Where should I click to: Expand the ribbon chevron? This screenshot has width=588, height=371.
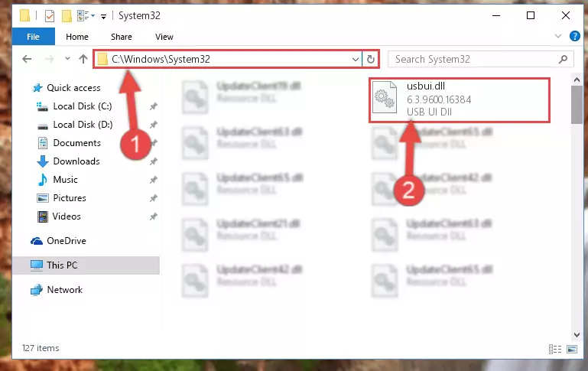(558, 37)
